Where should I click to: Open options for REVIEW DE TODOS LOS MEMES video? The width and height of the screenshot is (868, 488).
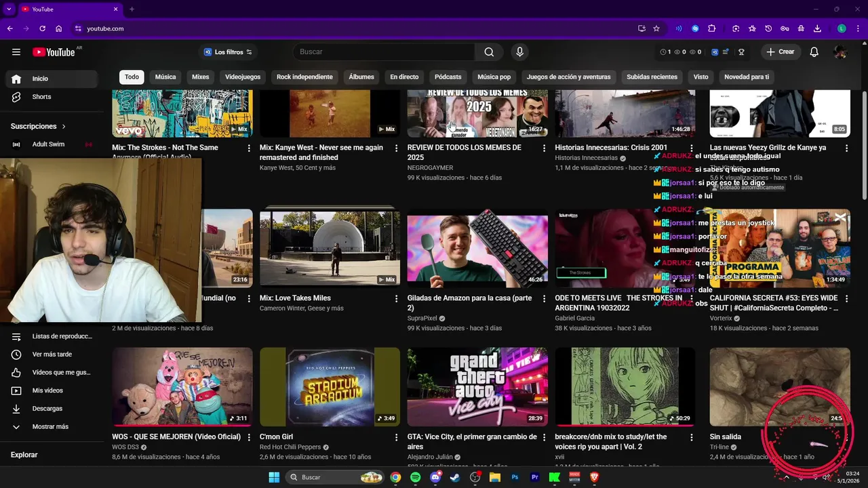544,148
